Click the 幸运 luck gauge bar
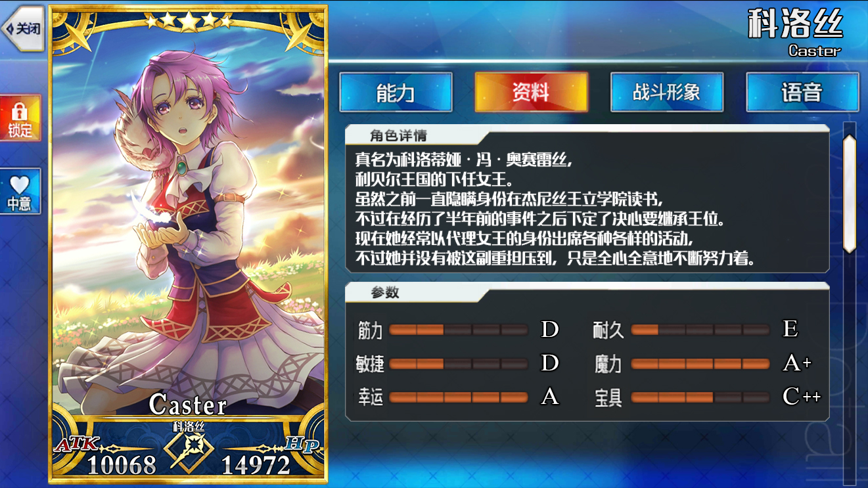Screen dimensions: 868x488 click(x=459, y=397)
